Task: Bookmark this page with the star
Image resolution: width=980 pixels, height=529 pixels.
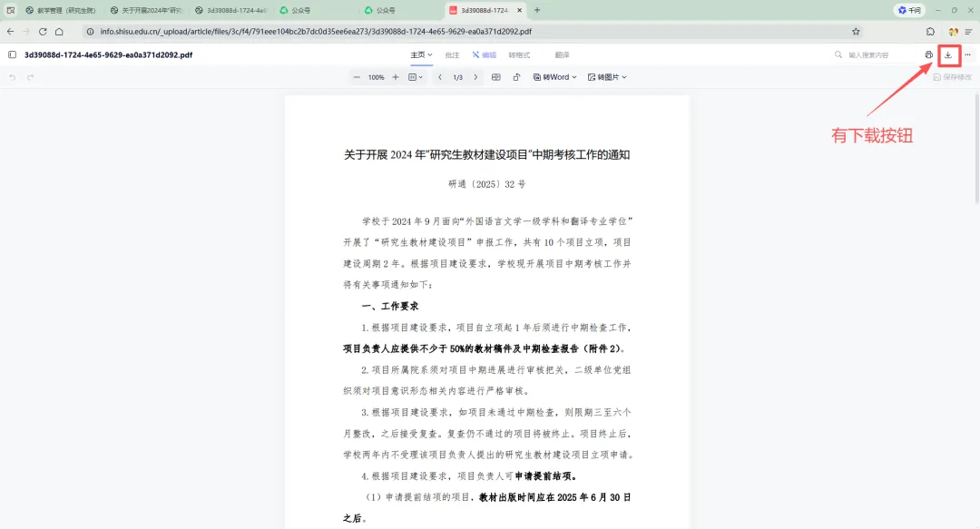Action: [x=856, y=31]
